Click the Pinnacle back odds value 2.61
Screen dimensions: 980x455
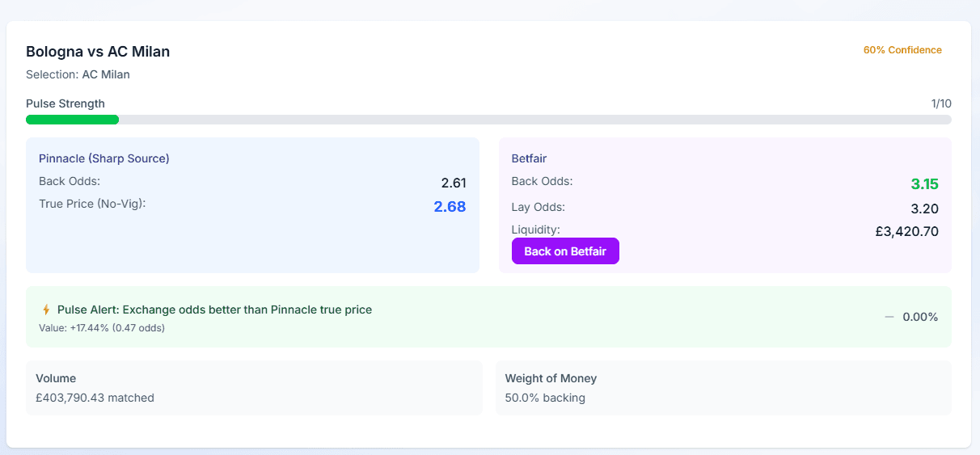pos(454,183)
